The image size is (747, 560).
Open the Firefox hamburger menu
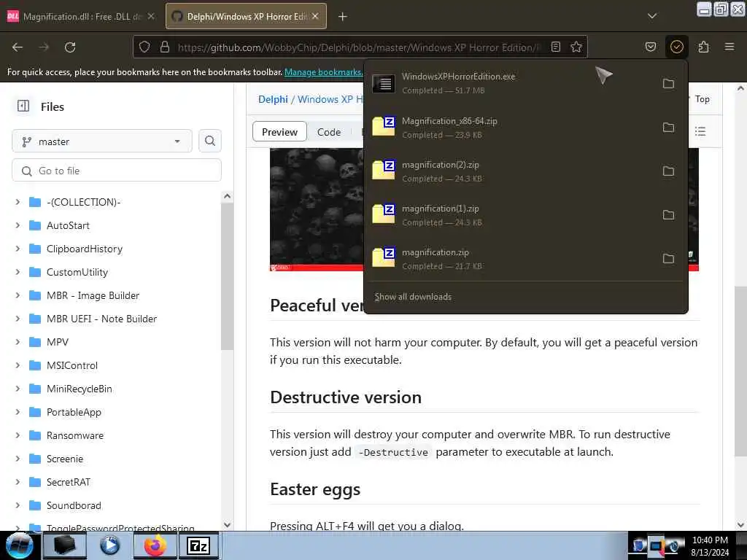(x=729, y=47)
